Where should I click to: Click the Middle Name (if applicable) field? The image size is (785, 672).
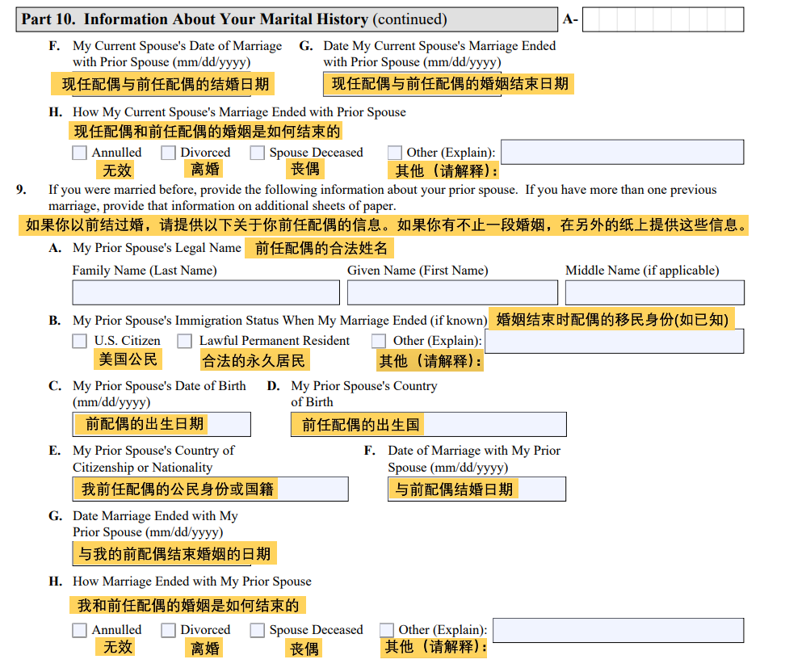pyautogui.click(x=654, y=292)
